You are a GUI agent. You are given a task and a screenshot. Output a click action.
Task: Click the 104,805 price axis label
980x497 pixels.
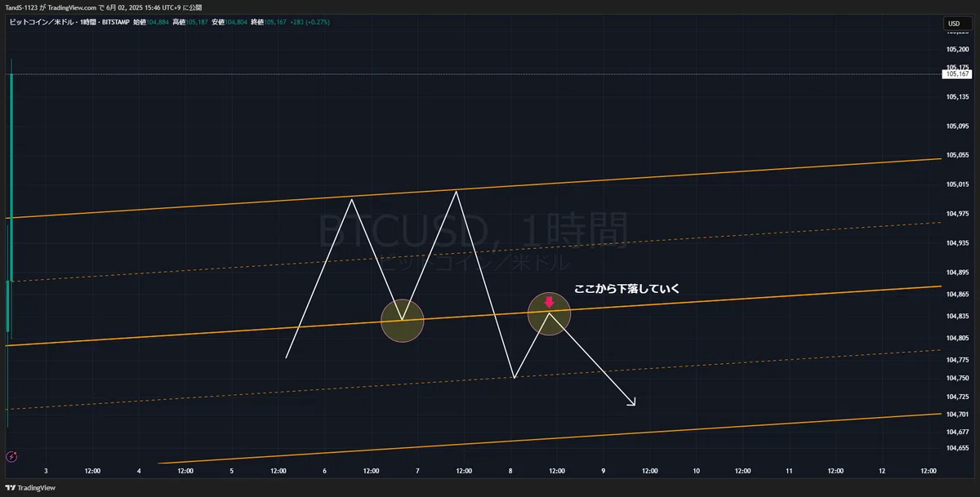(x=957, y=338)
